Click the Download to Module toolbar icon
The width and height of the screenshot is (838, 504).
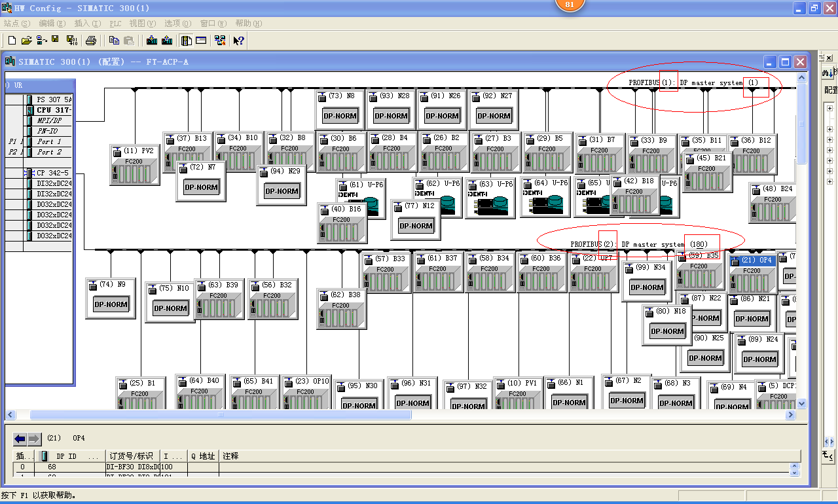tap(152, 41)
